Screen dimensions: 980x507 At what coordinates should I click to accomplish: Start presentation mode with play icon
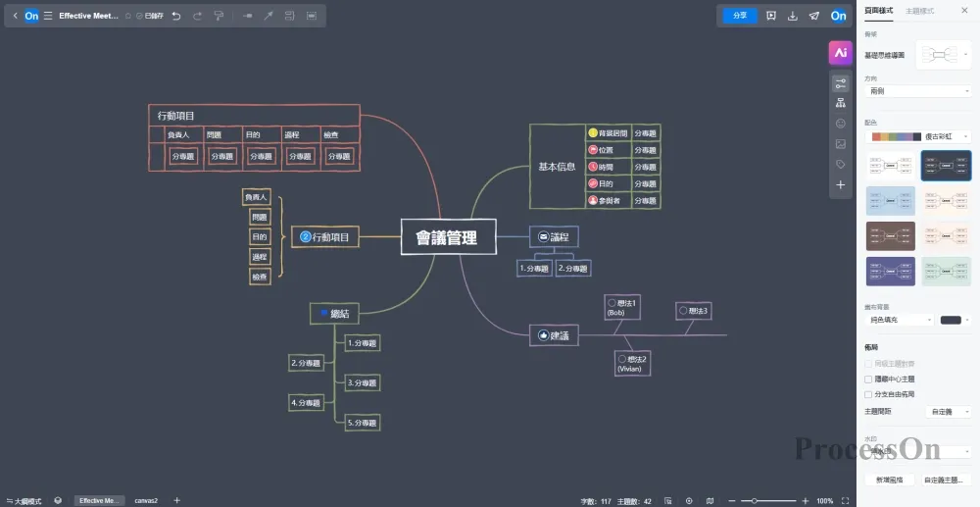771,16
